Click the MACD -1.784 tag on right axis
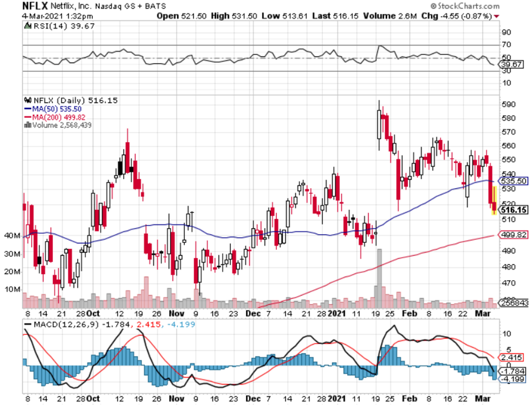This screenshot has width=532, height=406. pos(512,371)
